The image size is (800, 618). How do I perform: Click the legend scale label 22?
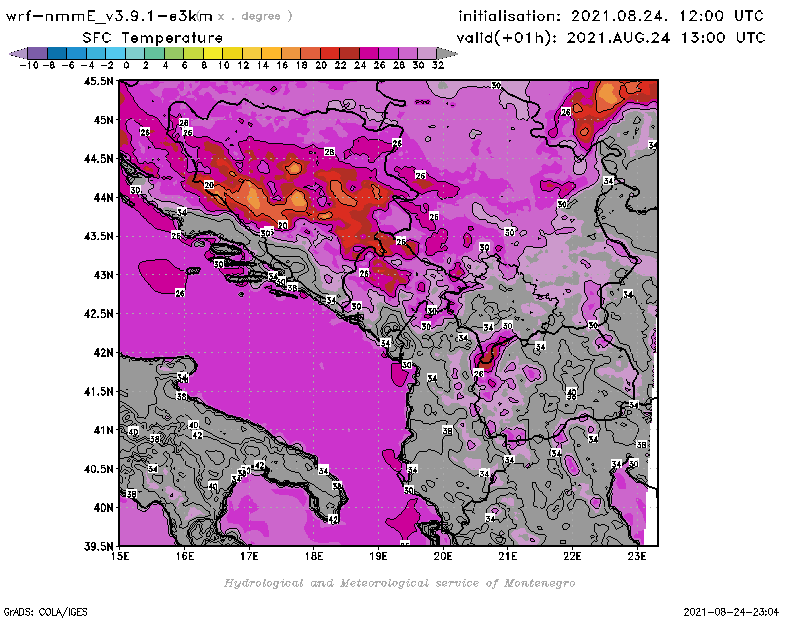(x=340, y=65)
